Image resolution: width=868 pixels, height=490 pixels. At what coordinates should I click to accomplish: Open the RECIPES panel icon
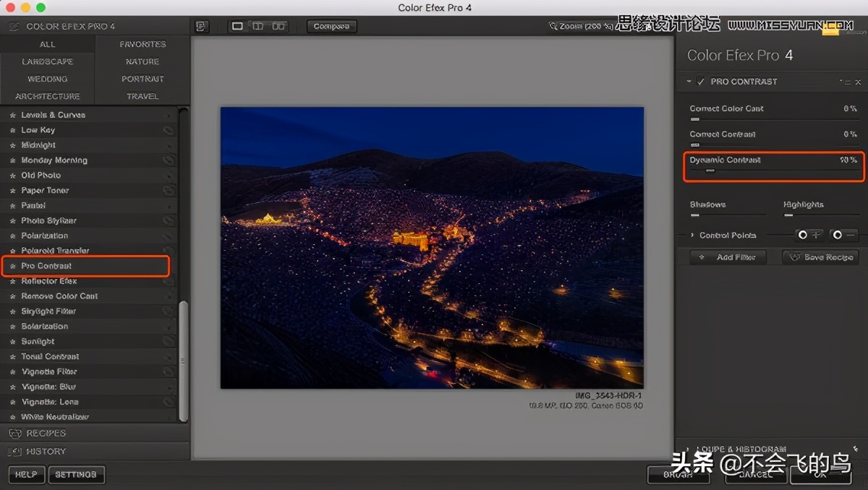tap(16, 433)
